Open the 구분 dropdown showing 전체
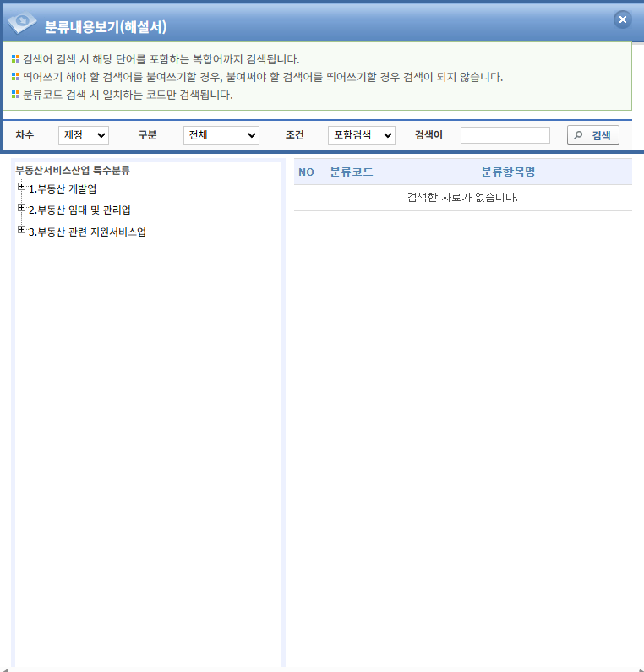644x672 pixels. 221,135
